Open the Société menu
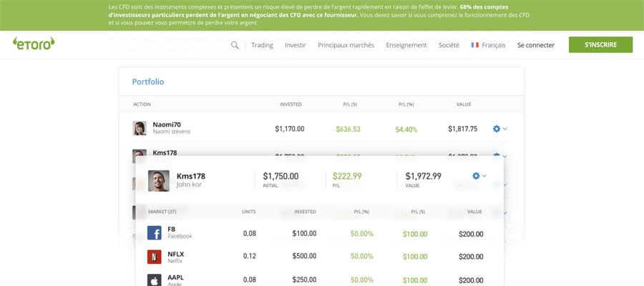The image size is (644, 286). click(x=449, y=45)
